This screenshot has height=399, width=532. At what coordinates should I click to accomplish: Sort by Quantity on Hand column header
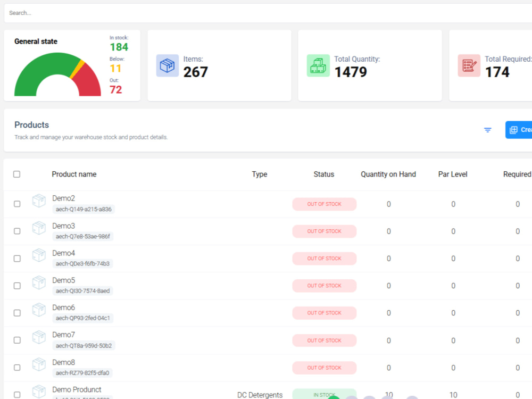(388, 174)
